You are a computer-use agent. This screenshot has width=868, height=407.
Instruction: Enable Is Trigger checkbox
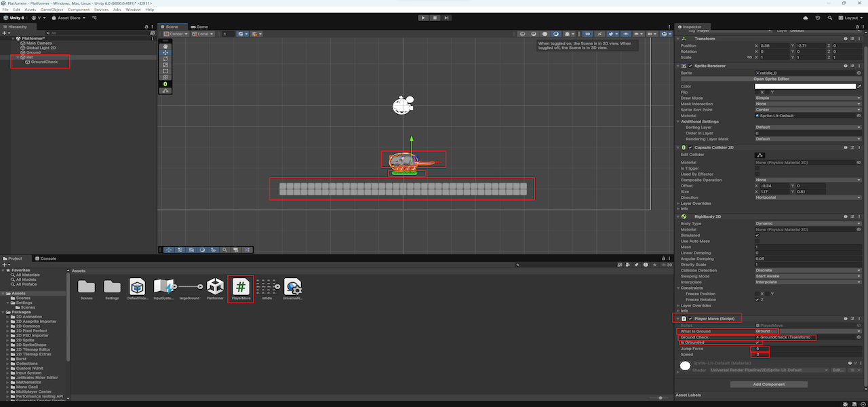point(757,168)
